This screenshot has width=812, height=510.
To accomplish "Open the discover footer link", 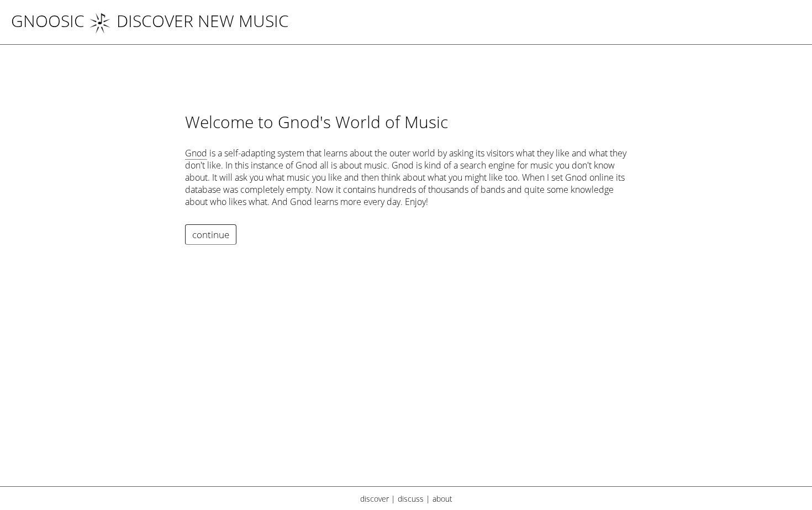I will coord(375,498).
